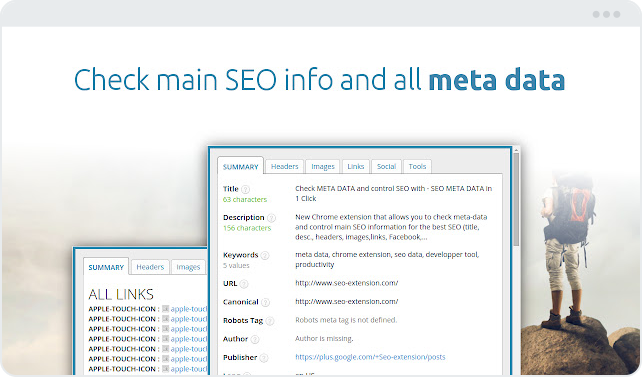Click the 'Author is missing.' message
This screenshot has width=642, height=377.
coord(324,339)
